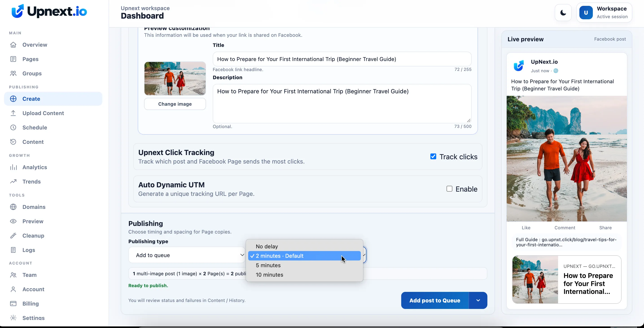
Task: Click the Description text area
Action: tap(342, 103)
